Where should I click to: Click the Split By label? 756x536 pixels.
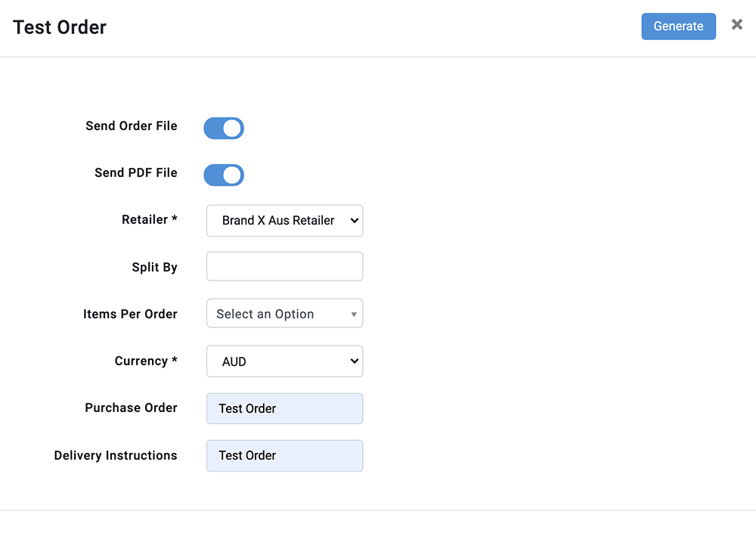click(x=154, y=267)
